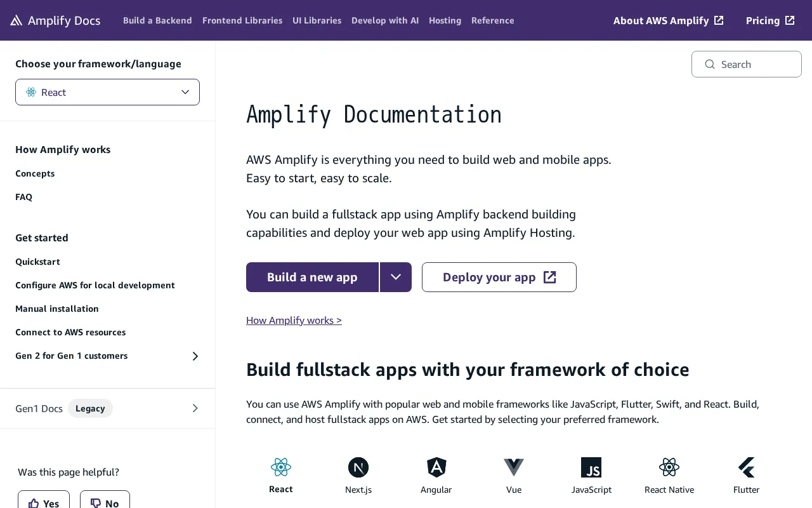Open the Reference menu item
Screen dimensions: 812x508
(x=493, y=20)
